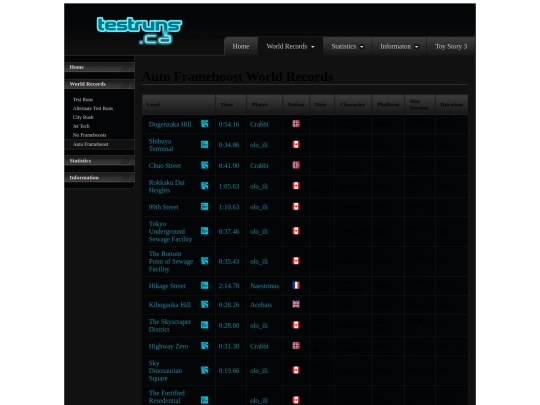Open video icon for Hikage Street
The width and height of the screenshot is (540, 405).
205,285
